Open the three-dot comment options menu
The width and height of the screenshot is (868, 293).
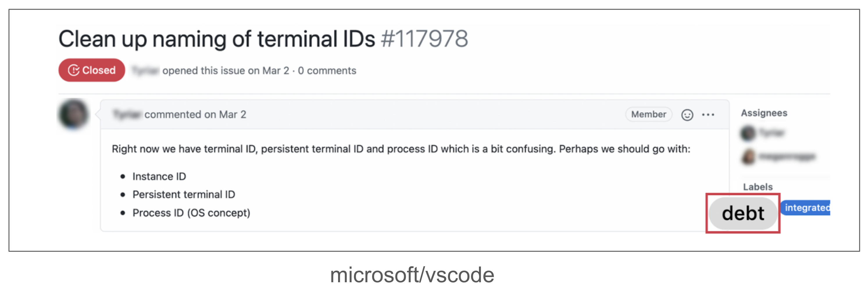coord(708,115)
